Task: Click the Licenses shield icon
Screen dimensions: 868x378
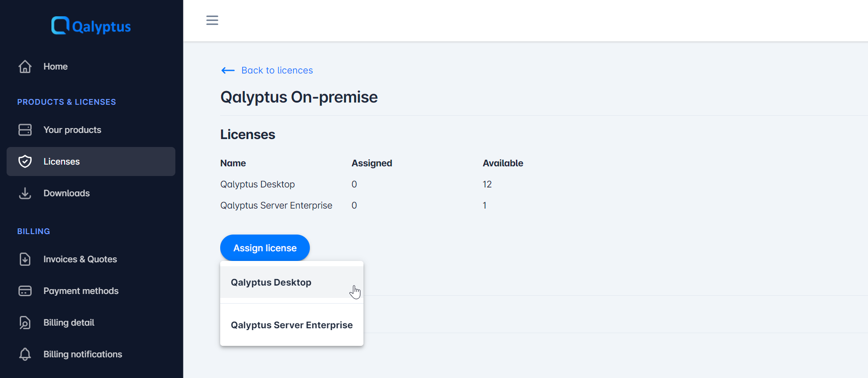Action: tap(25, 161)
